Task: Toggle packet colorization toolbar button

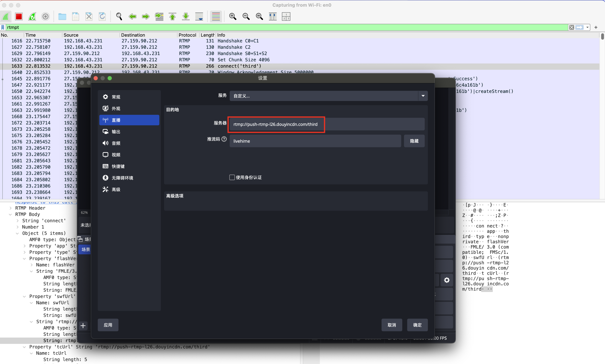Action: tap(216, 16)
